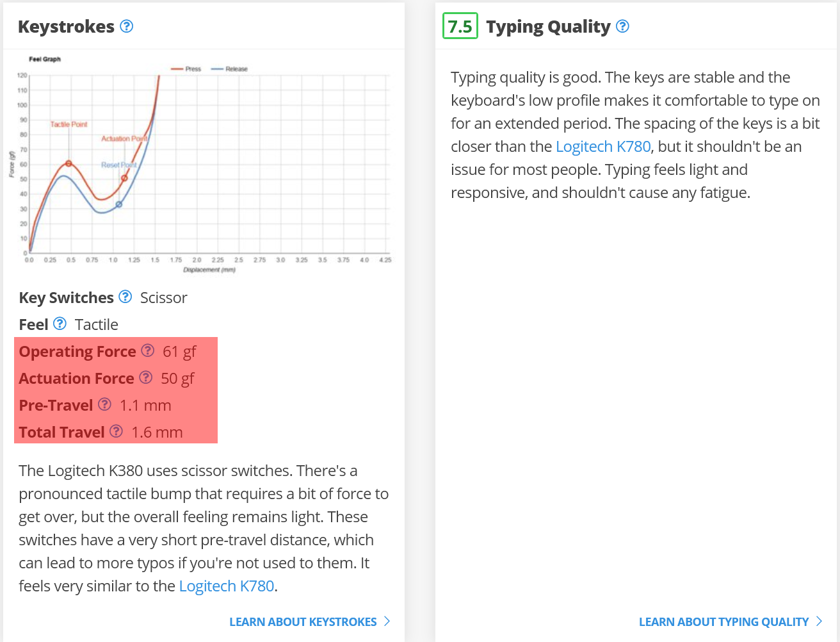Open the Logitech K780 link in Typing Quality
Viewport: 840px width, 642px height.
603,147
